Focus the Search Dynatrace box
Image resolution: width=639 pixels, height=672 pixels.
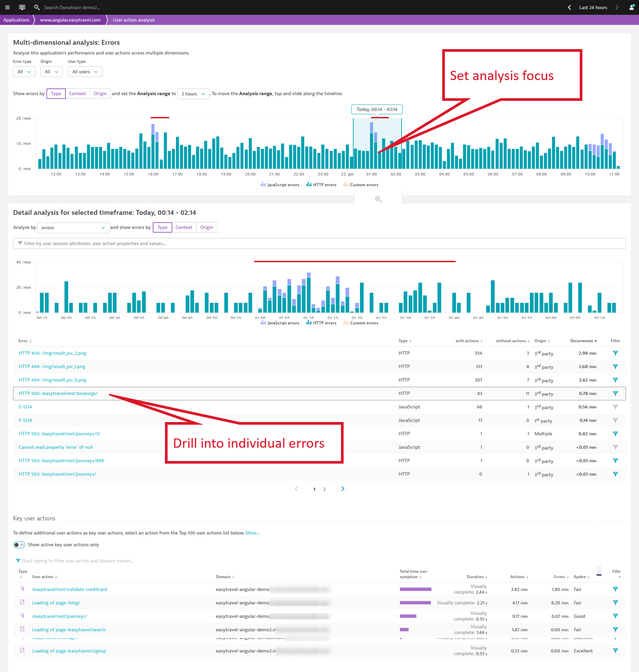72,8
